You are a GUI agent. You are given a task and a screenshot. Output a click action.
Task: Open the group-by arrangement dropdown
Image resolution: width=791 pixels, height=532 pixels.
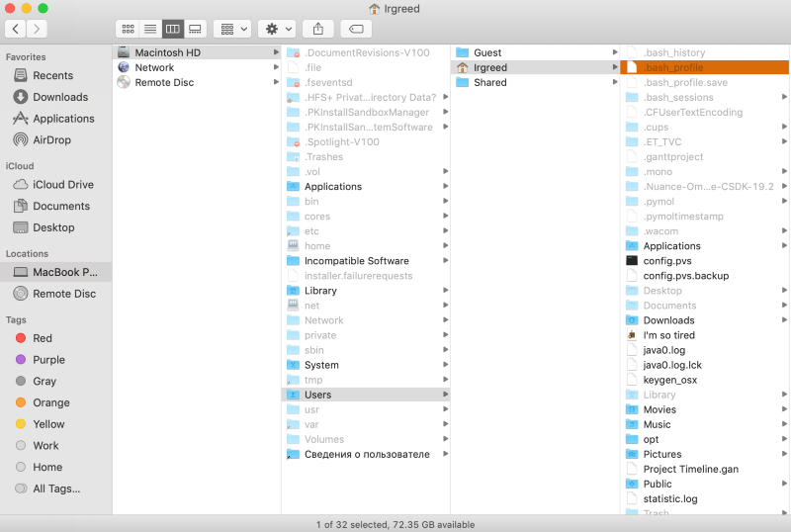(232, 29)
